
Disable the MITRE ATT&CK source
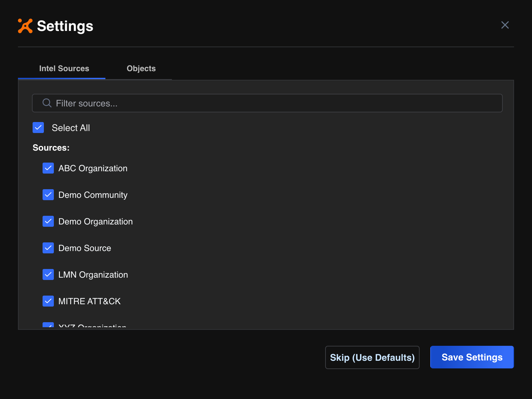coord(48,301)
